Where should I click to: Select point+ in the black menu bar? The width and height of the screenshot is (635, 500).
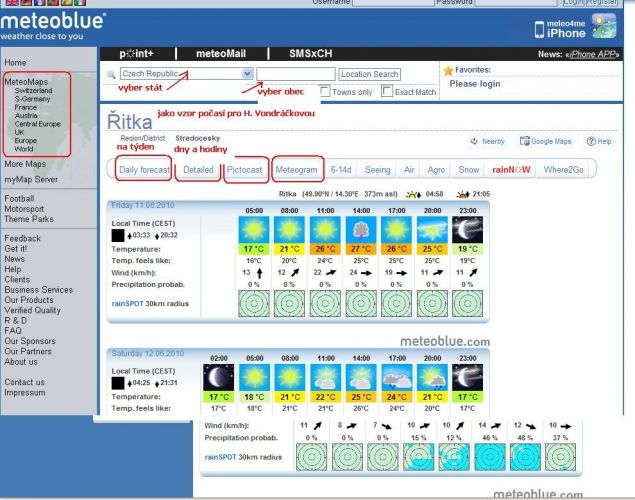click(136, 54)
